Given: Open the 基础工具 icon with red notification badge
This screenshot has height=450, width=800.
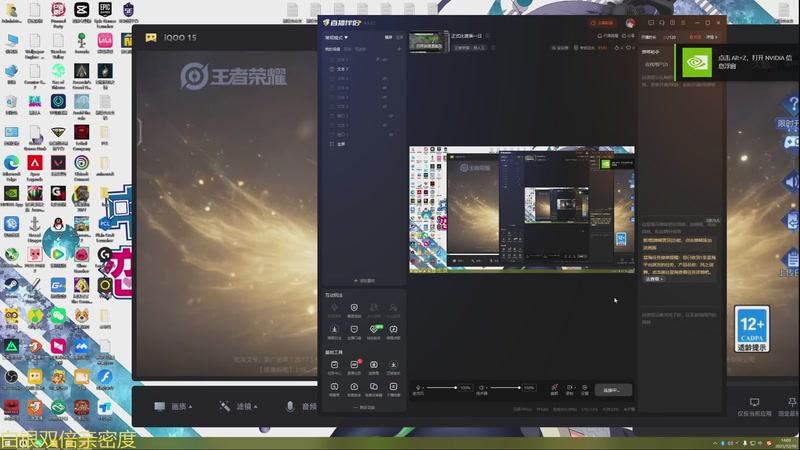Looking at the screenshot, I should (x=354, y=367).
